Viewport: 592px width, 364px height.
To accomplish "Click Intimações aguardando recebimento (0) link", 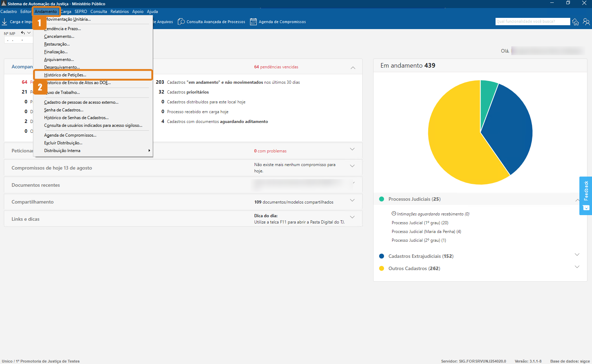I will click(433, 214).
